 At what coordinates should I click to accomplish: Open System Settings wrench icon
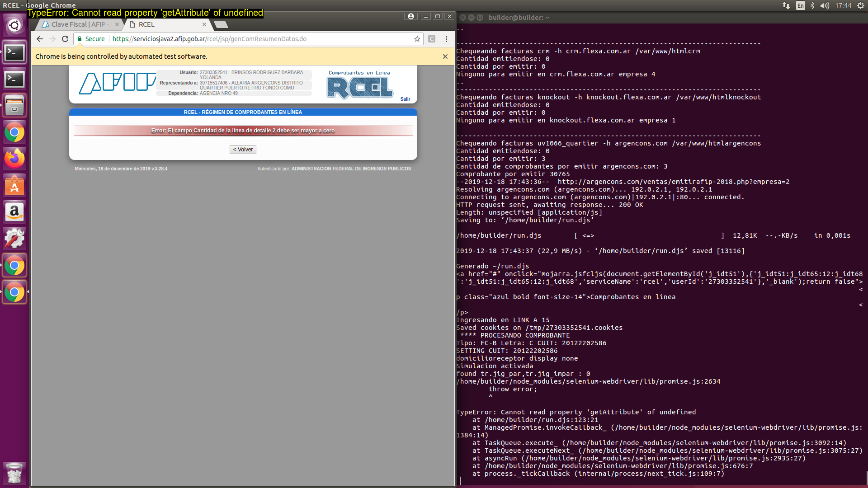pyautogui.click(x=14, y=239)
